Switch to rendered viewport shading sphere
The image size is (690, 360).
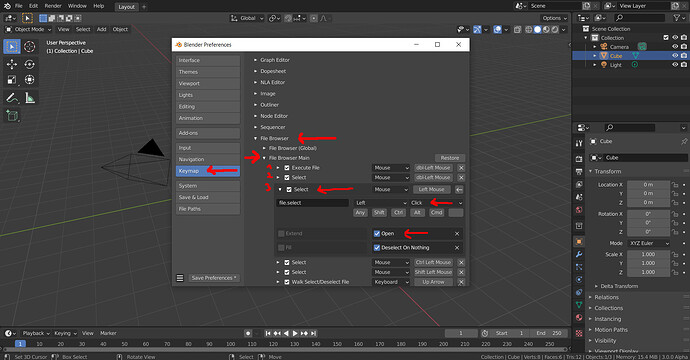pyautogui.click(x=555, y=29)
